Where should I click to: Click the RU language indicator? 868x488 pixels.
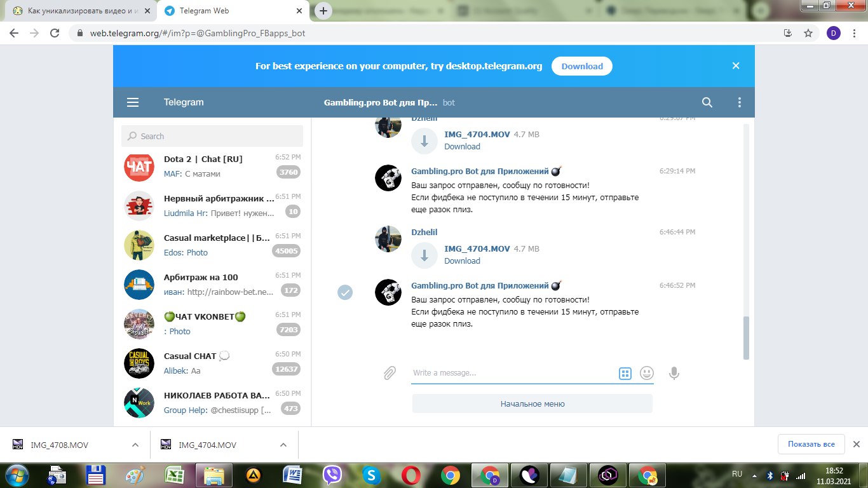click(x=737, y=474)
